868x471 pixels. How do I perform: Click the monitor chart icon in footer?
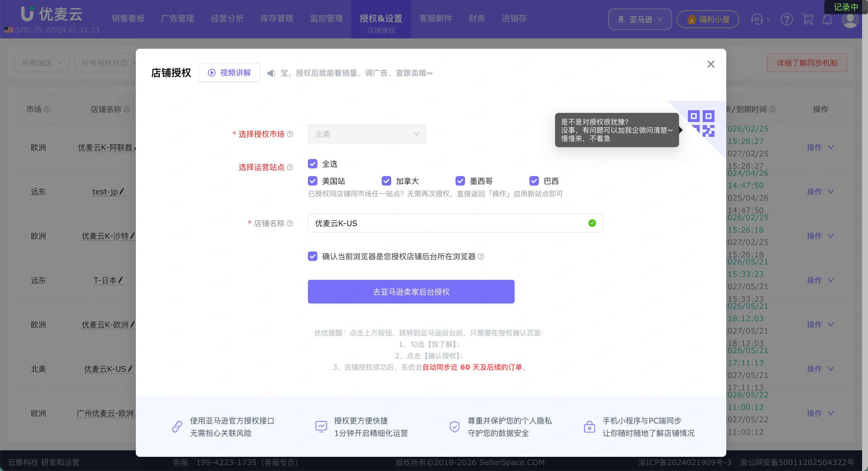[x=321, y=426]
